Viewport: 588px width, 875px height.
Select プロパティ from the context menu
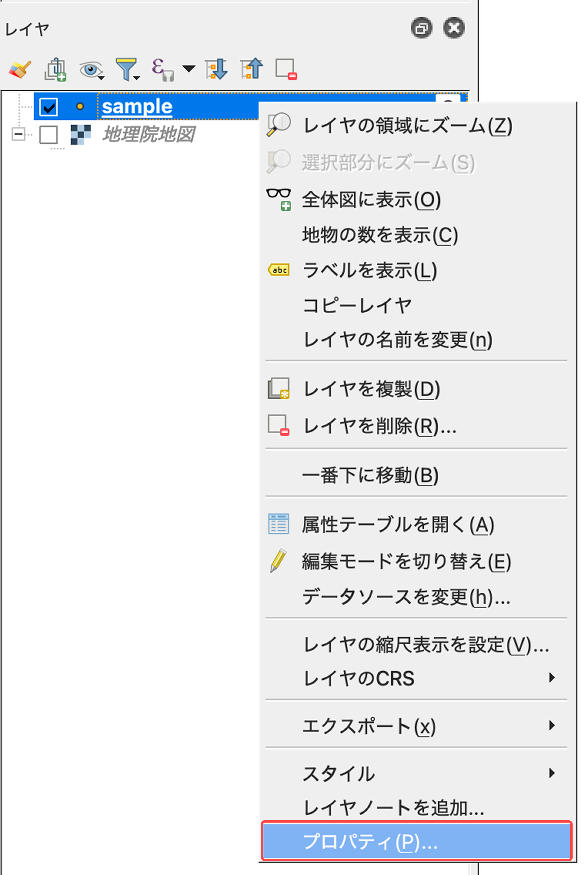pyautogui.click(x=416, y=841)
